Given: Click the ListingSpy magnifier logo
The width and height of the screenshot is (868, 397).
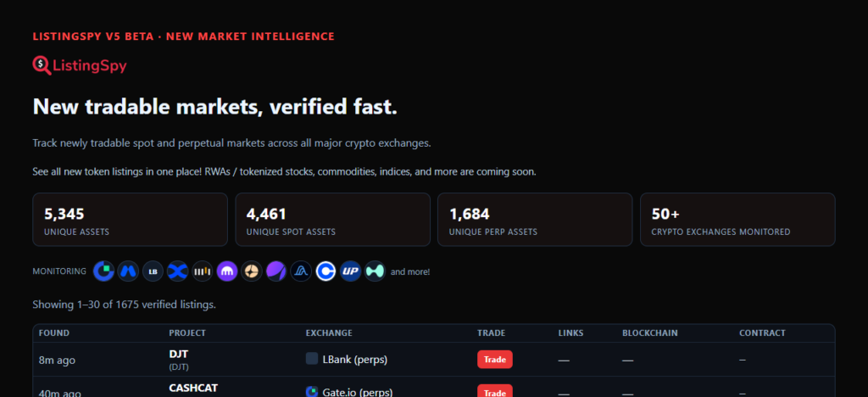Looking at the screenshot, I should click(42, 66).
